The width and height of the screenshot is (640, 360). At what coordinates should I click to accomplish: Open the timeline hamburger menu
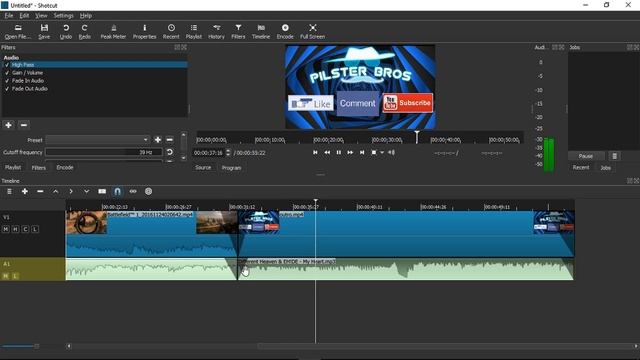pyautogui.click(x=9, y=191)
